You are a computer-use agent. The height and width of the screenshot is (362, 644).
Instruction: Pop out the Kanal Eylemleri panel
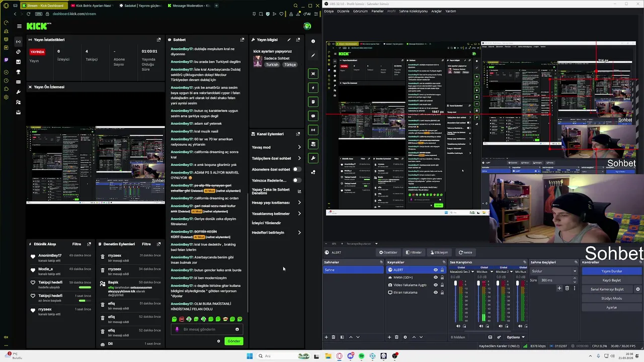(298, 134)
